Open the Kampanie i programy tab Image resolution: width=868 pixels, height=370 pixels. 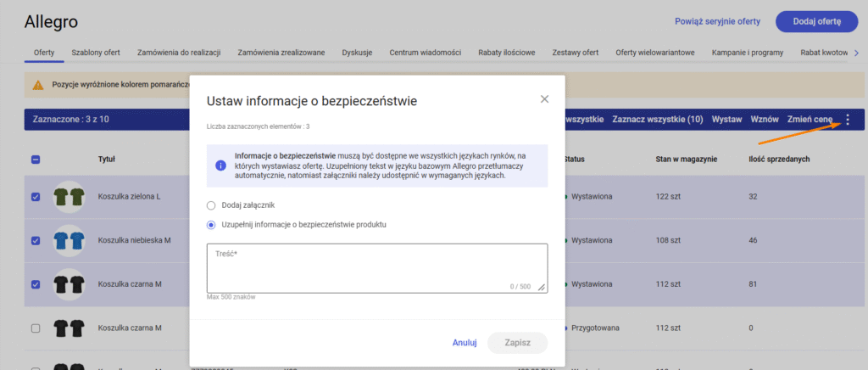coord(748,53)
